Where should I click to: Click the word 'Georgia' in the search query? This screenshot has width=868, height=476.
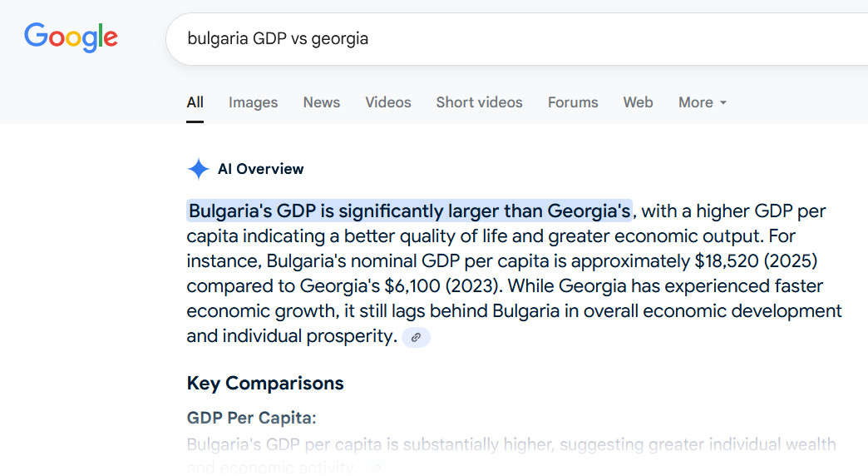339,38
